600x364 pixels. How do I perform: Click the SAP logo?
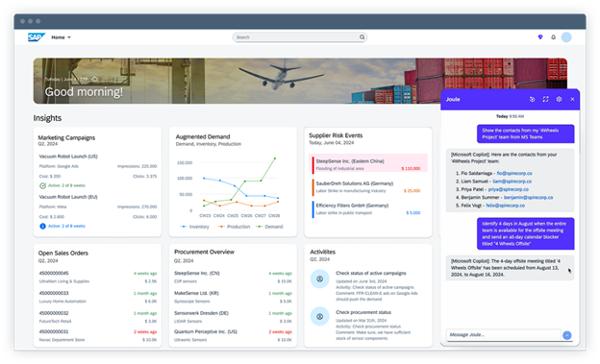(x=37, y=37)
